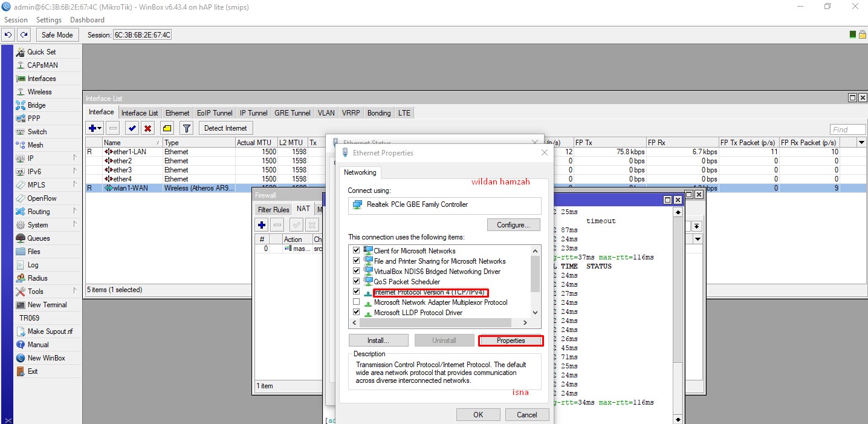The image size is (868, 424).
Task: Click OK in Ethernet Properties
Action: tap(478, 415)
